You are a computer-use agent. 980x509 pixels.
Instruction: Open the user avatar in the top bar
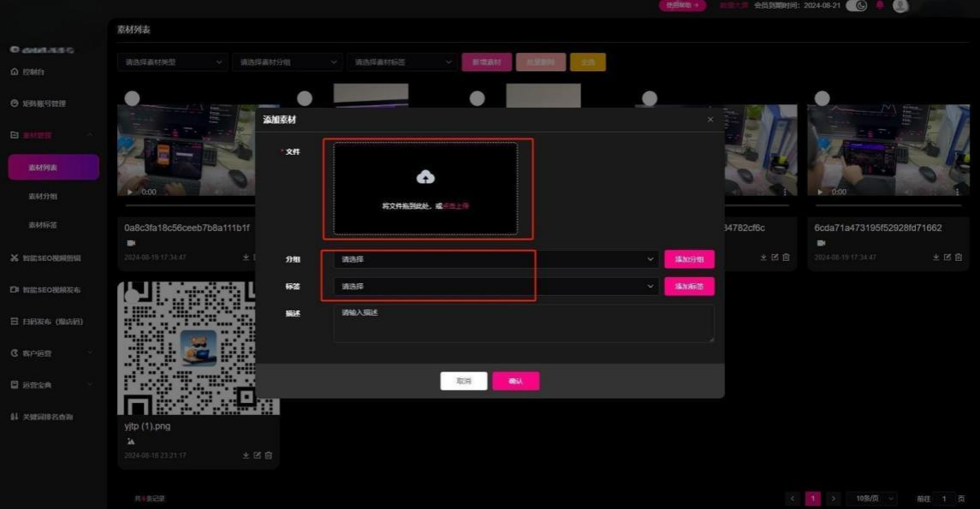tap(900, 5)
